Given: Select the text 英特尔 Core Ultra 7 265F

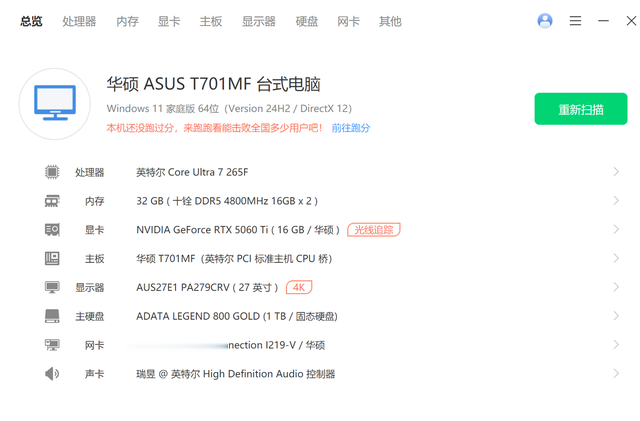Looking at the screenshot, I should [192, 172].
